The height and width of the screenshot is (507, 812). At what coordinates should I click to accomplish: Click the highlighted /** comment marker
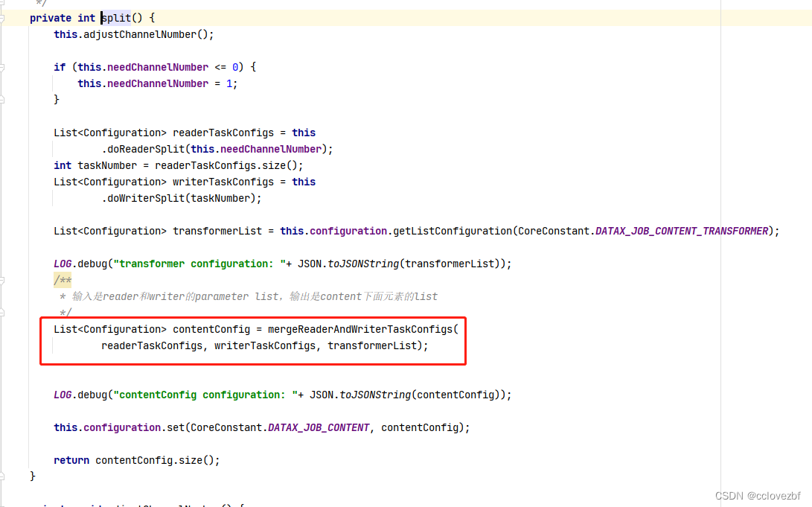[x=61, y=279]
